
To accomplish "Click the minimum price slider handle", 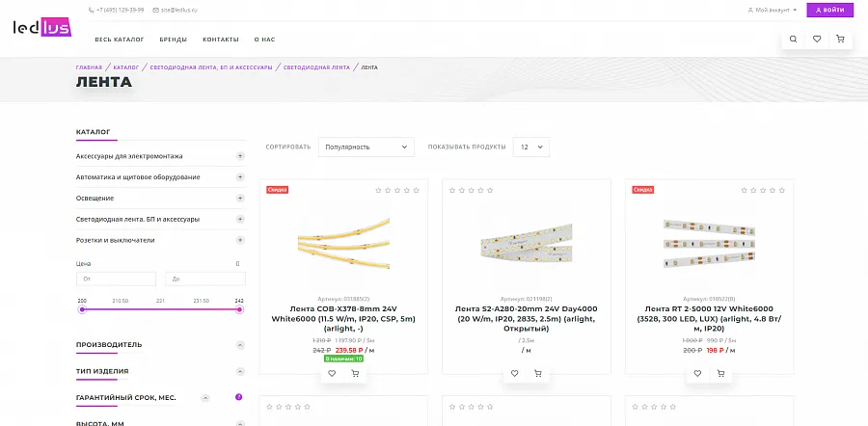I will tap(83, 309).
